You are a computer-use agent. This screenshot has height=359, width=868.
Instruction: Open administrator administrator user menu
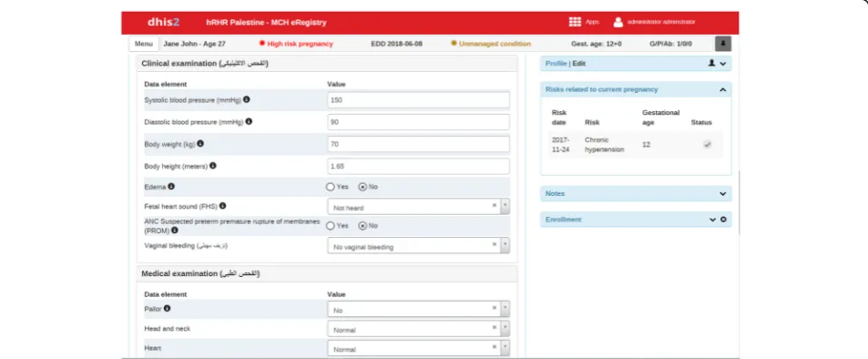661,22
